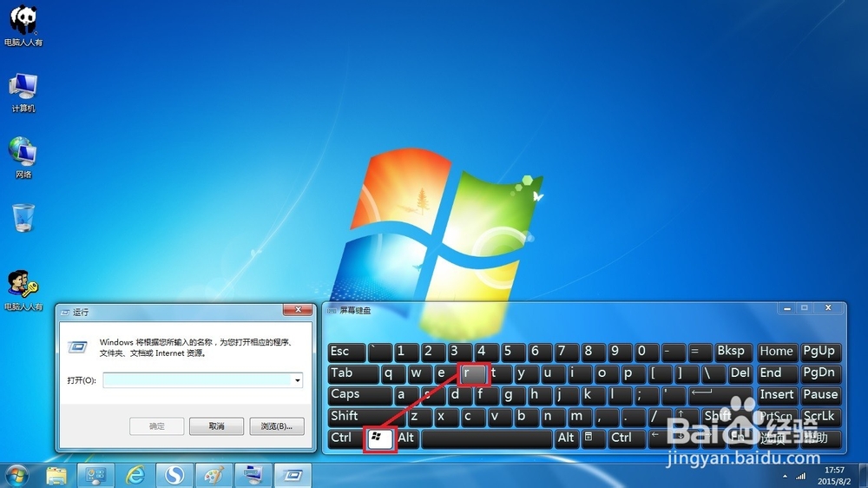Viewport: 868px width, 488px height.
Task: Open the Control Panel taskbar icon
Action: [95, 476]
